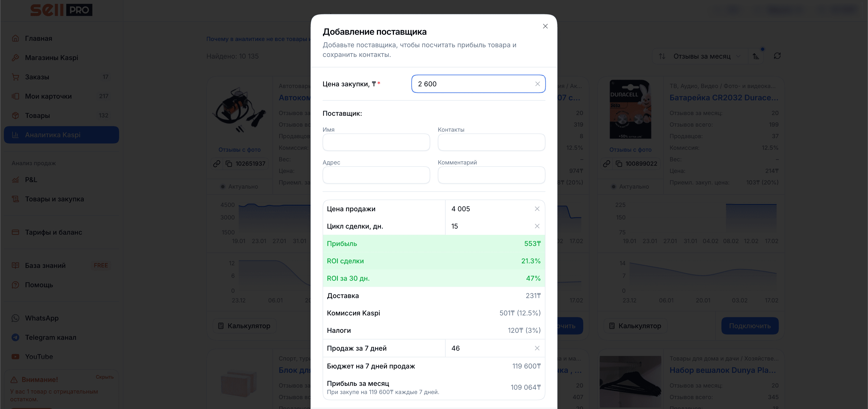Image resolution: width=868 pixels, height=409 pixels.
Task: Click the Прибыль 553₸ row
Action: (x=434, y=244)
